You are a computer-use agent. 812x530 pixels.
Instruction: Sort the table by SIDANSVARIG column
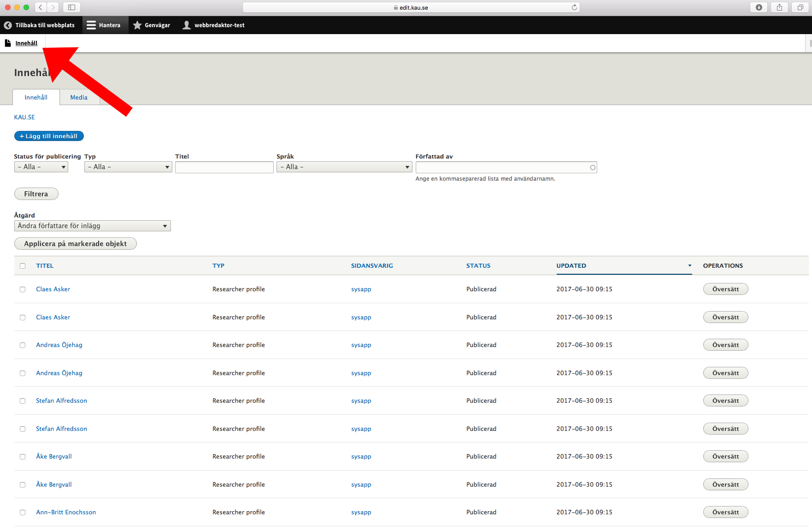pyautogui.click(x=372, y=265)
